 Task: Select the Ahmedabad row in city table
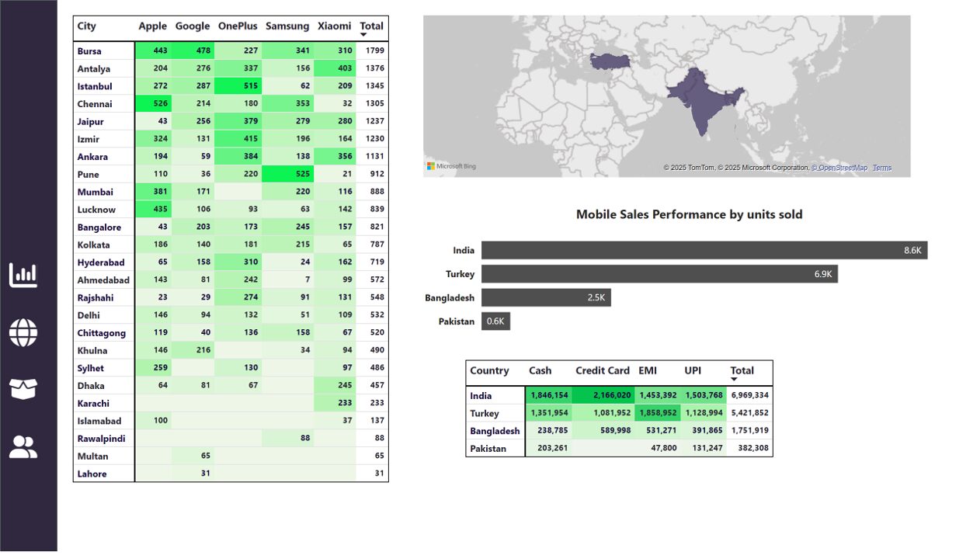click(231, 280)
